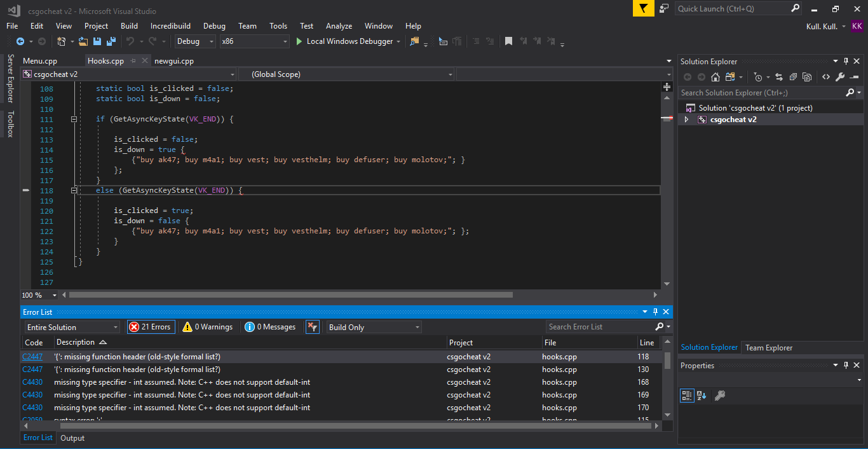The width and height of the screenshot is (868, 449).
Task: Start the Local Windows Debugger
Action: [x=344, y=41]
